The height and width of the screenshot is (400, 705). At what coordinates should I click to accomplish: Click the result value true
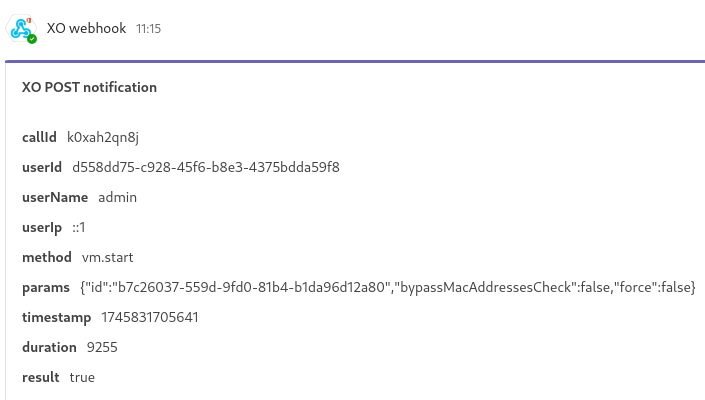82,378
